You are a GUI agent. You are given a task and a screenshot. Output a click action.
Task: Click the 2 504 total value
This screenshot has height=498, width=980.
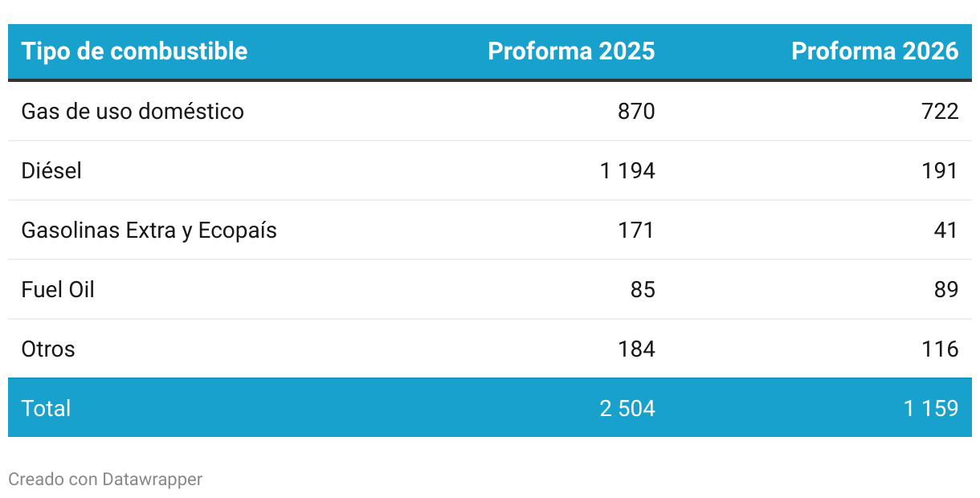627,408
